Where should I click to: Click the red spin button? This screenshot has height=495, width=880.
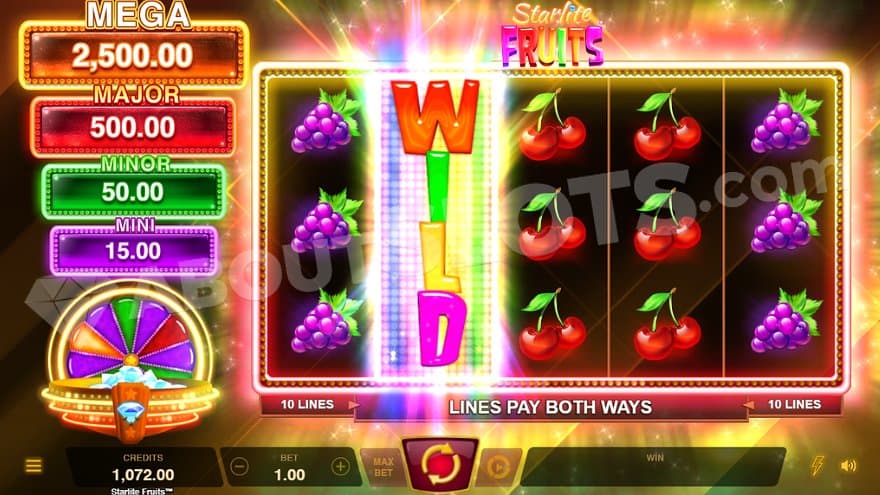[441, 465]
